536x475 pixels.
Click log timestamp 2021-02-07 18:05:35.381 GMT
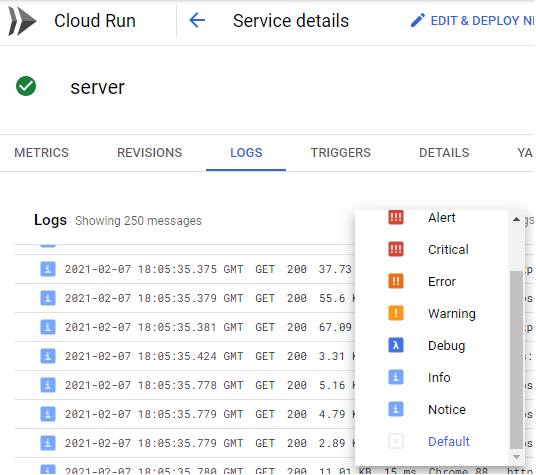[154, 327]
